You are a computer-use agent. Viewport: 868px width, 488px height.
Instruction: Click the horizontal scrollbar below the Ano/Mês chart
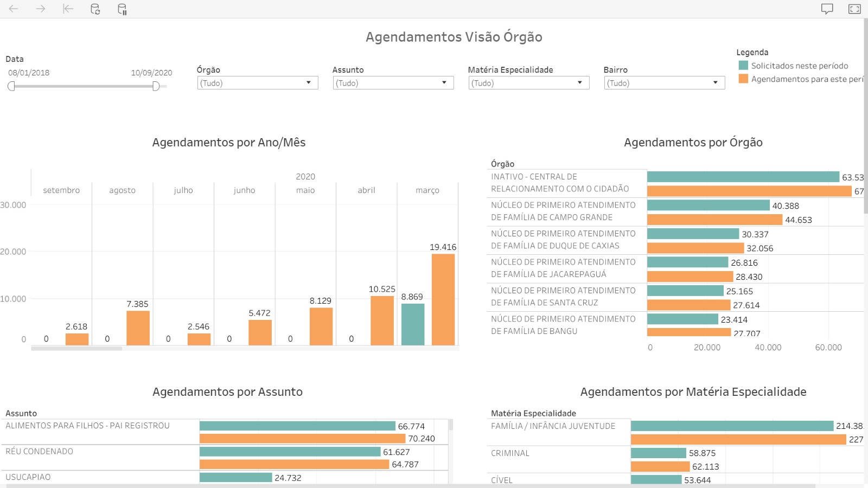pyautogui.click(x=76, y=349)
